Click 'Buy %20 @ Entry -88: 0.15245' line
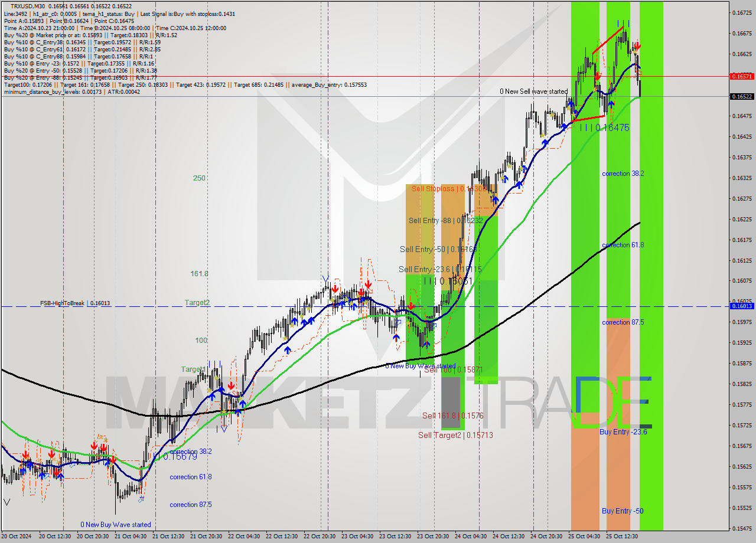 tap(80, 78)
